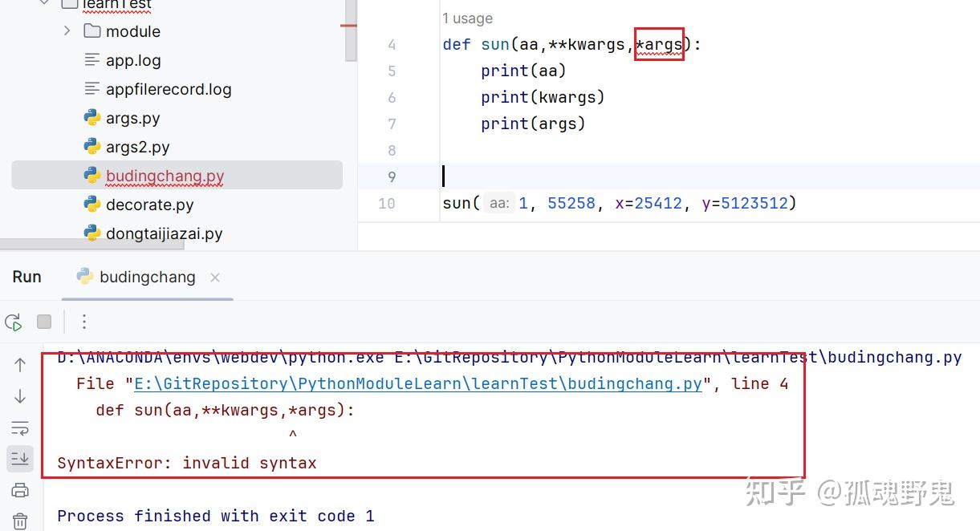The height and width of the screenshot is (531, 980).
Task: Collapse the learnTest project node
Action: point(44,3)
